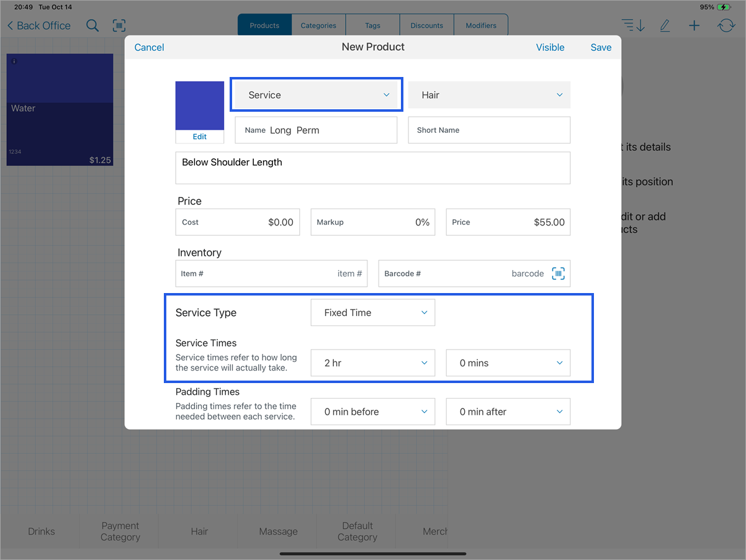Viewport: 746px width, 560px height.
Task: Switch to the Categories tab
Action: click(x=318, y=25)
